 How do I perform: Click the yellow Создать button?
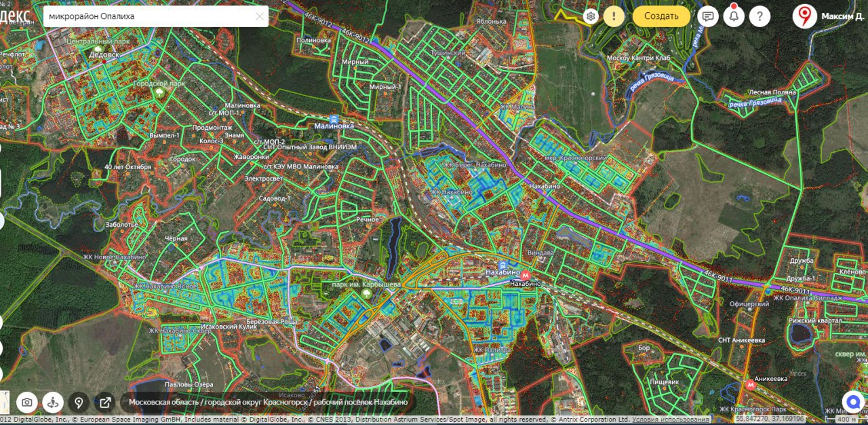(x=661, y=16)
